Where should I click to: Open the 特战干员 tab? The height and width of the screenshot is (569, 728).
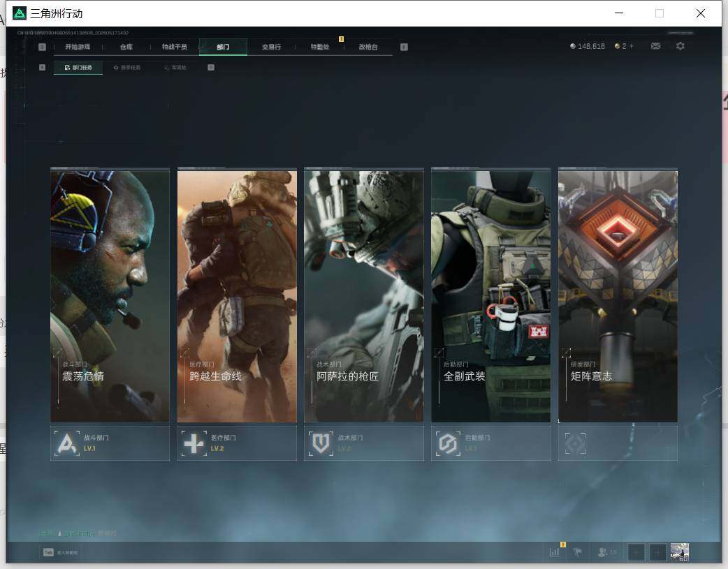coord(174,47)
